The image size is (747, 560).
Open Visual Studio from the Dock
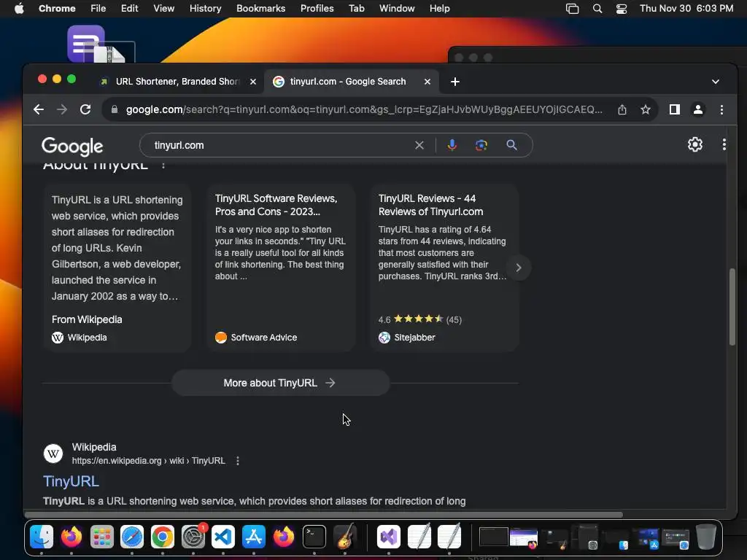[x=389, y=537]
